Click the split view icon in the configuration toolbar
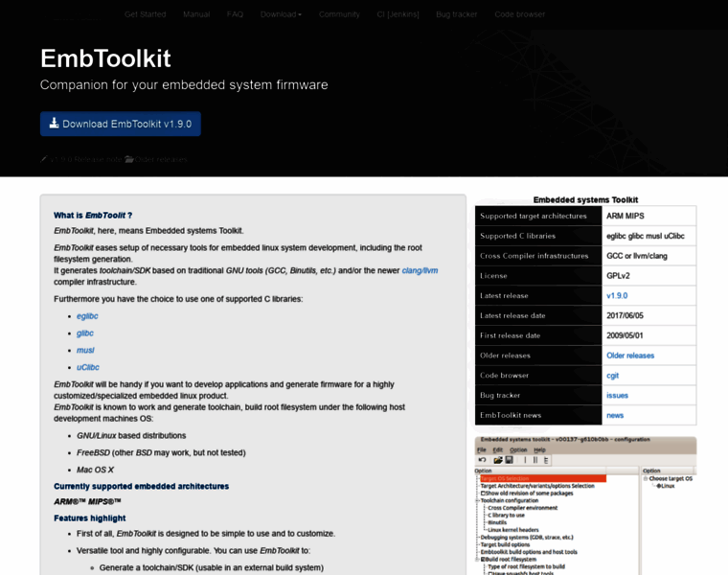This screenshot has height=575, width=728. 535,460
